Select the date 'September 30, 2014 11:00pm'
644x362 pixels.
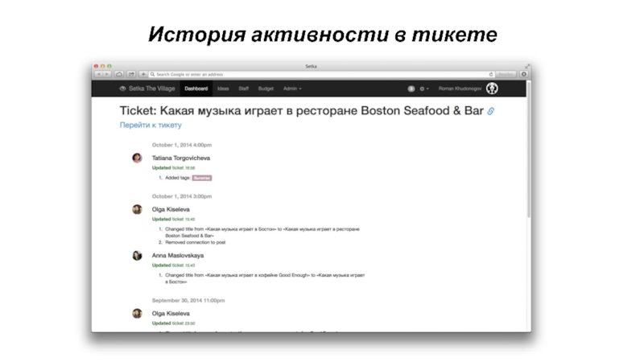[188, 300]
